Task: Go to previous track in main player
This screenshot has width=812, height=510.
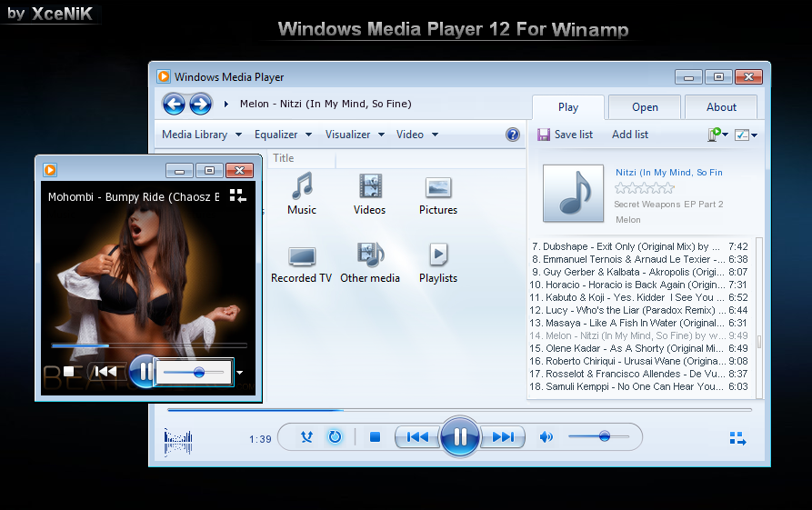Action: [417, 437]
